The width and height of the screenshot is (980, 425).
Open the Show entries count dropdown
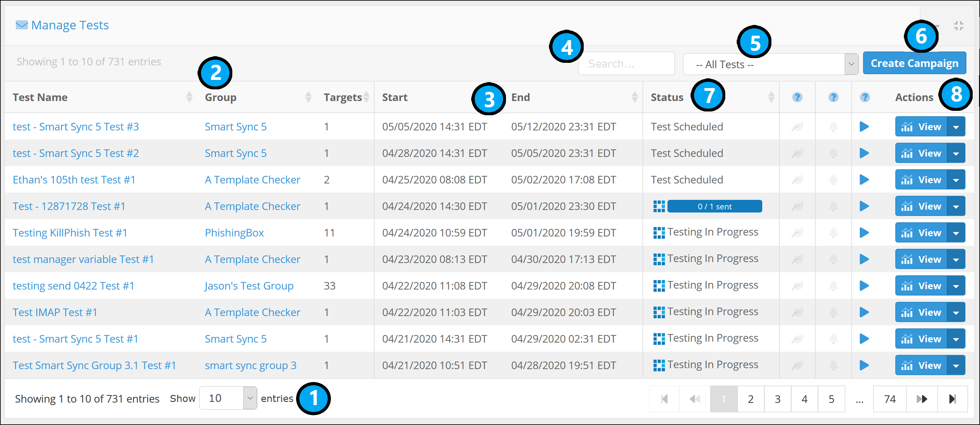point(228,398)
